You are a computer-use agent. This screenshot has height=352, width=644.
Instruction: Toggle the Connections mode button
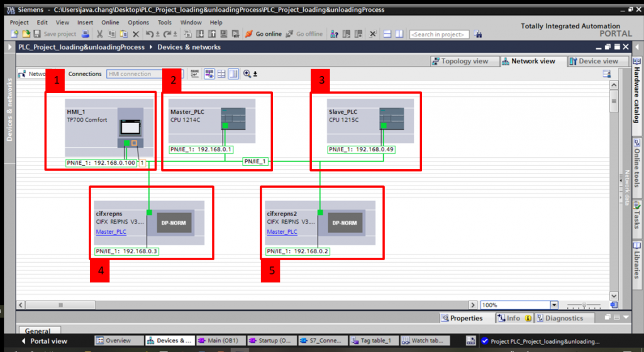[x=84, y=74]
